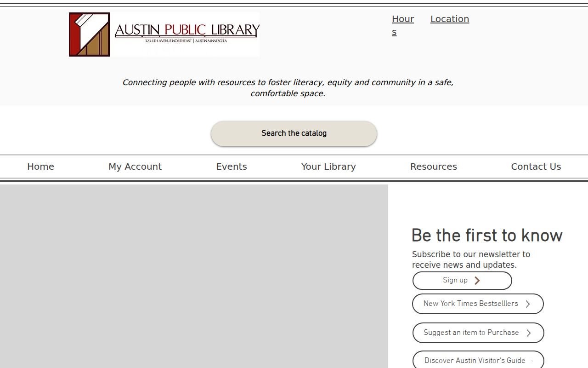Click the 'Be the first to know' heading
This screenshot has width=588, height=368.
487,236
